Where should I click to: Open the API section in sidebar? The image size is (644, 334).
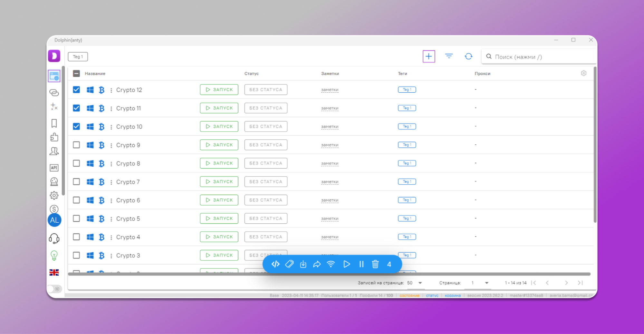coord(54,168)
